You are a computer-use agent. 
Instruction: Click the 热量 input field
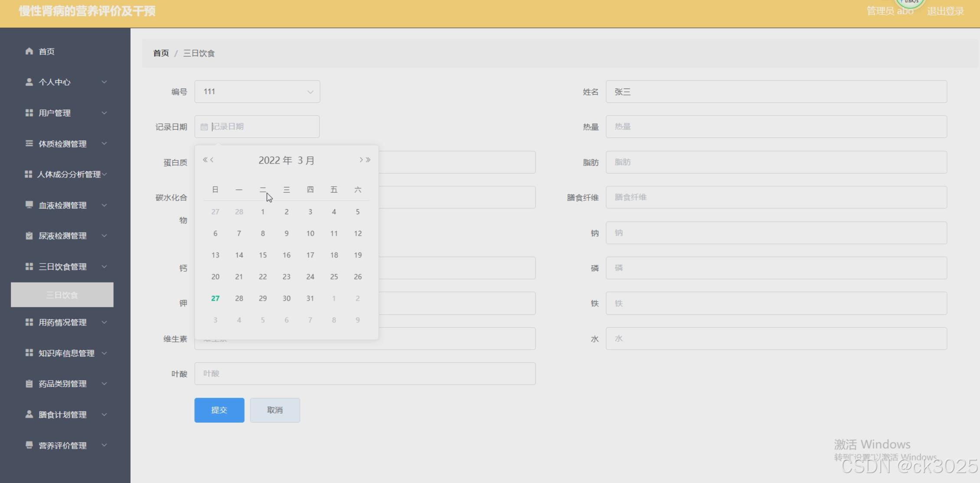click(x=776, y=127)
